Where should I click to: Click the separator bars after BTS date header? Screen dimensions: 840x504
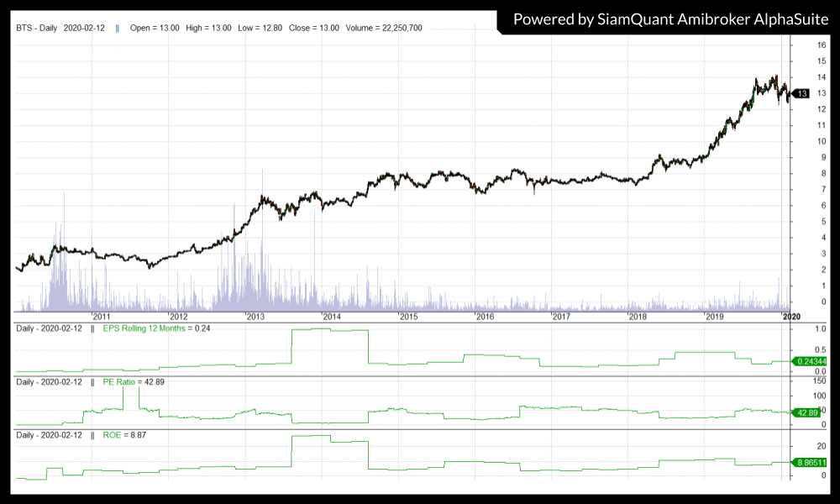[117, 28]
